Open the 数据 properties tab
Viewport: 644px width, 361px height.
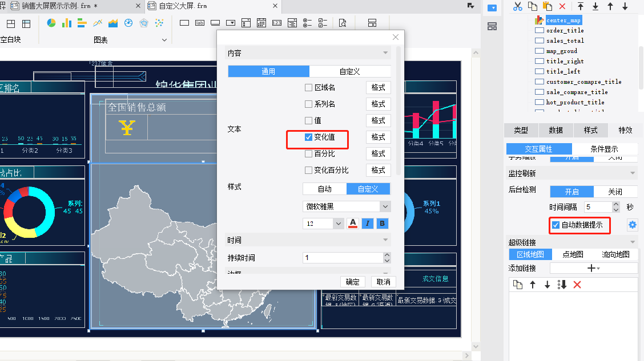(556, 130)
